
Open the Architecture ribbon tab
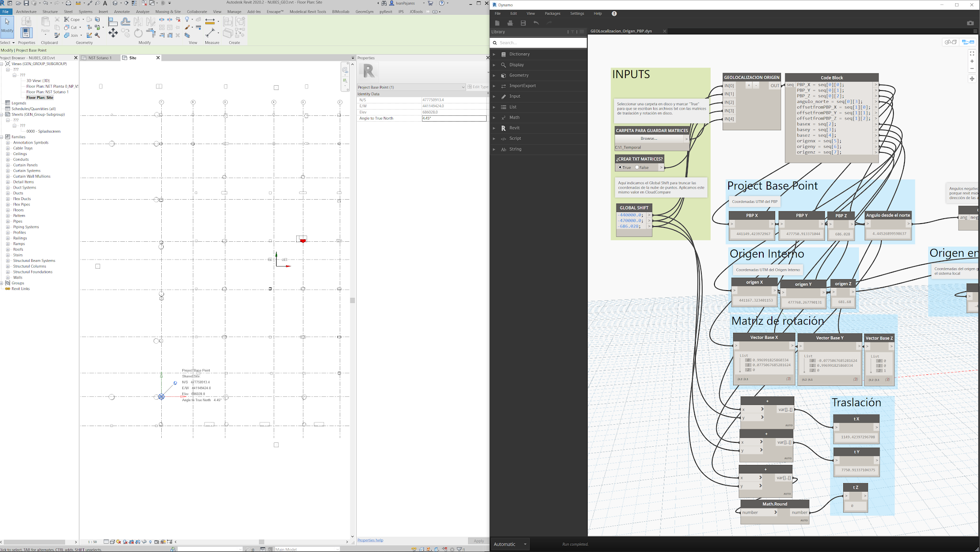[26, 11]
